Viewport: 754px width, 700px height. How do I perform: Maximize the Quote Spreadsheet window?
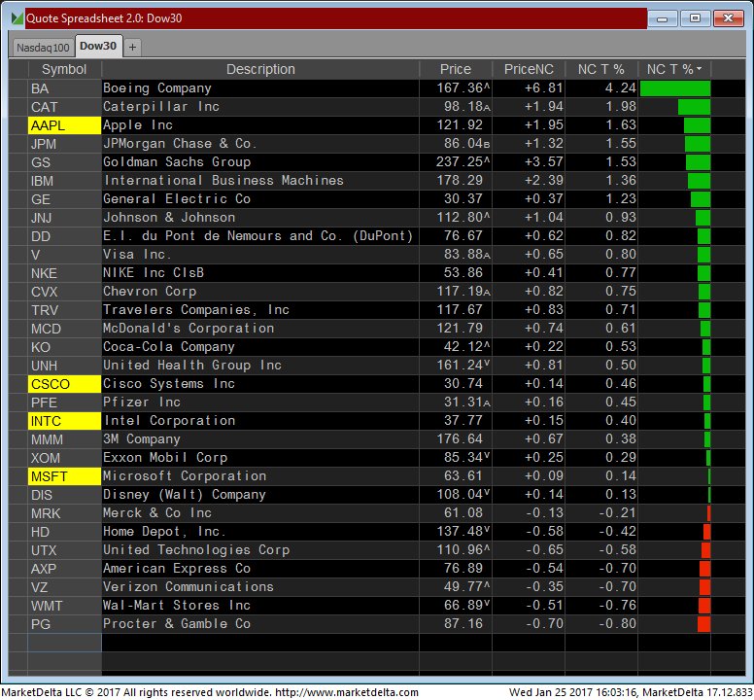[695, 18]
